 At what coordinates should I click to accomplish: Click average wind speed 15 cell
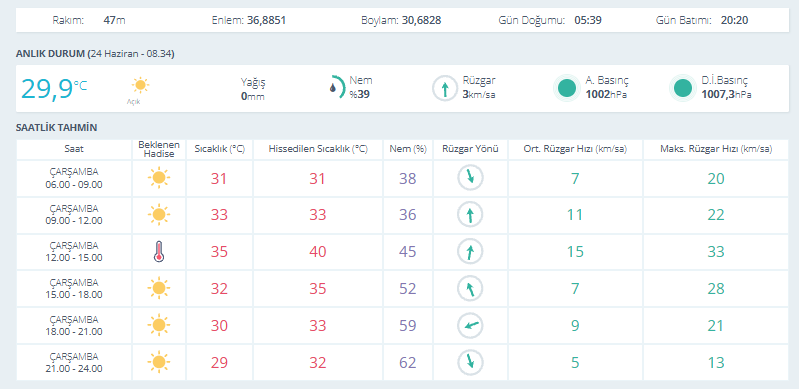pos(575,252)
